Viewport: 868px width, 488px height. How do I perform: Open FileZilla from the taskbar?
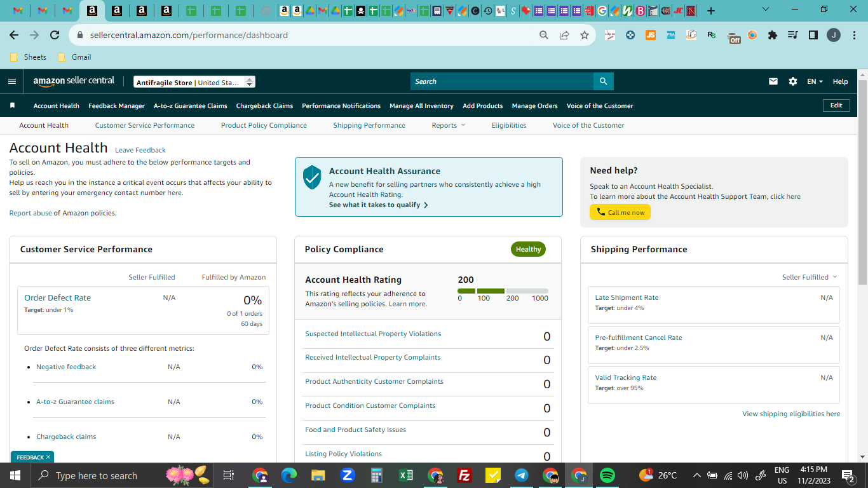click(465, 475)
